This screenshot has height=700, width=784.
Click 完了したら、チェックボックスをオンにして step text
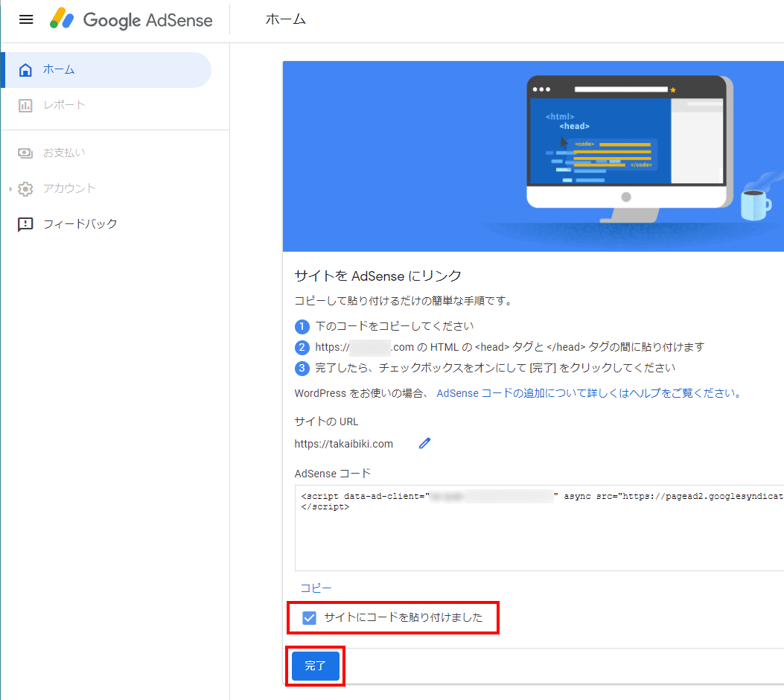tap(495, 368)
